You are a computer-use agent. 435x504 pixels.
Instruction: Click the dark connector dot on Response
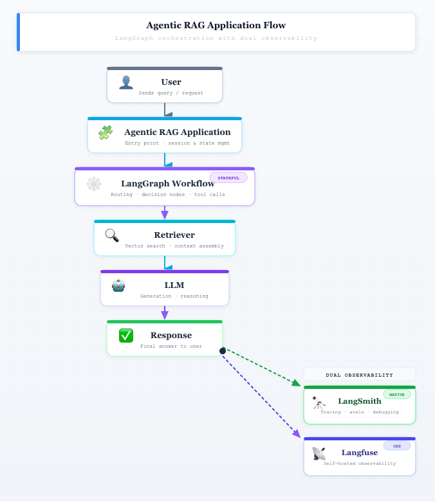(223, 351)
